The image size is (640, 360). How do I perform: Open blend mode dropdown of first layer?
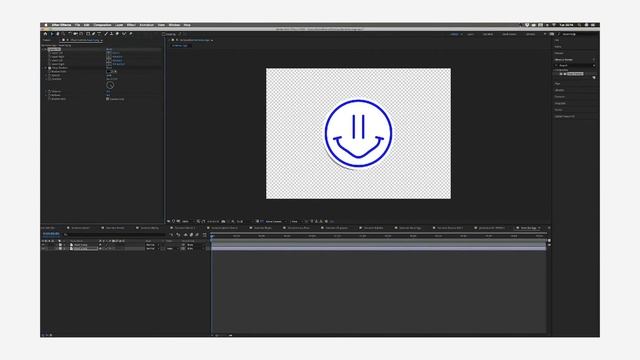[153, 245]
